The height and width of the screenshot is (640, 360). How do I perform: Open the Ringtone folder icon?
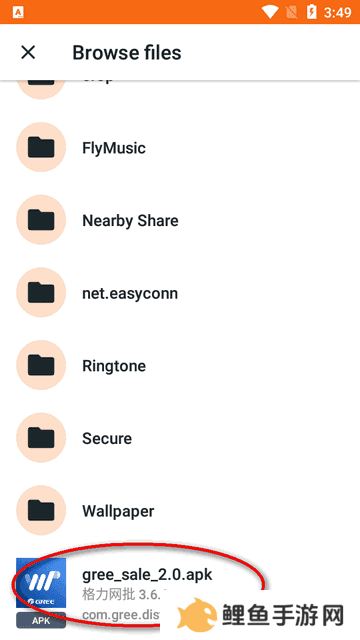tap(41, 365)
